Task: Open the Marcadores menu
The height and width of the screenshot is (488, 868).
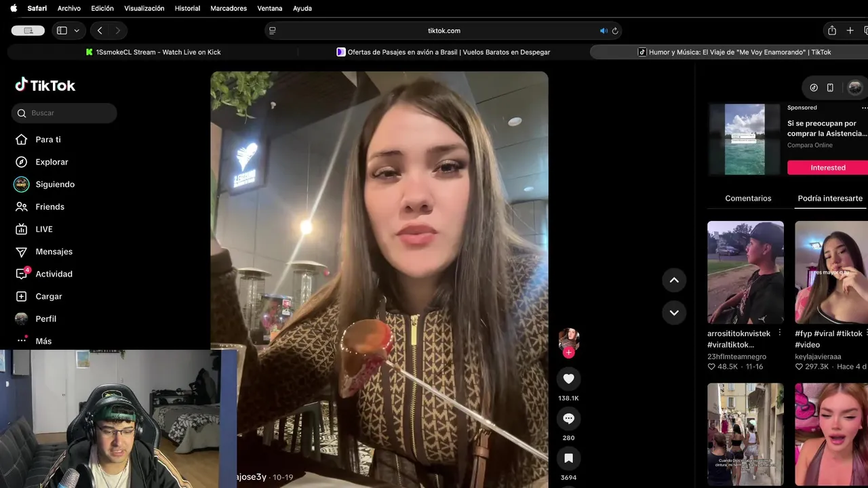Action: pyautogui.click(x=229, y=8)
